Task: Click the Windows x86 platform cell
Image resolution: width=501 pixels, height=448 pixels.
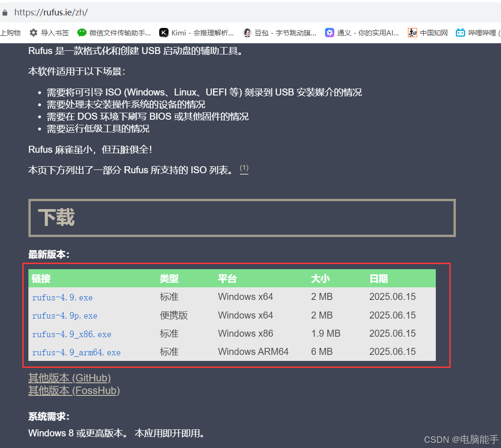Action: (245, 333)
